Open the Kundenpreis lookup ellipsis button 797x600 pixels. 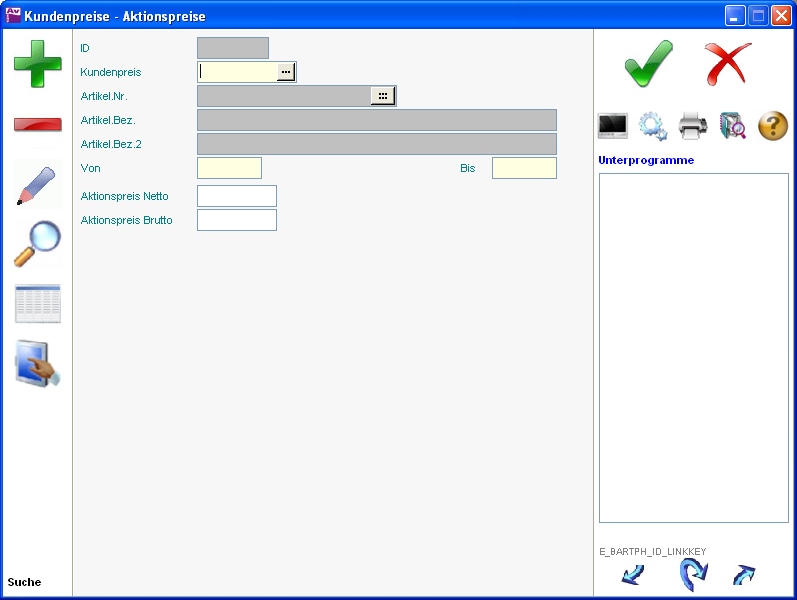click(x=285, y=72)
